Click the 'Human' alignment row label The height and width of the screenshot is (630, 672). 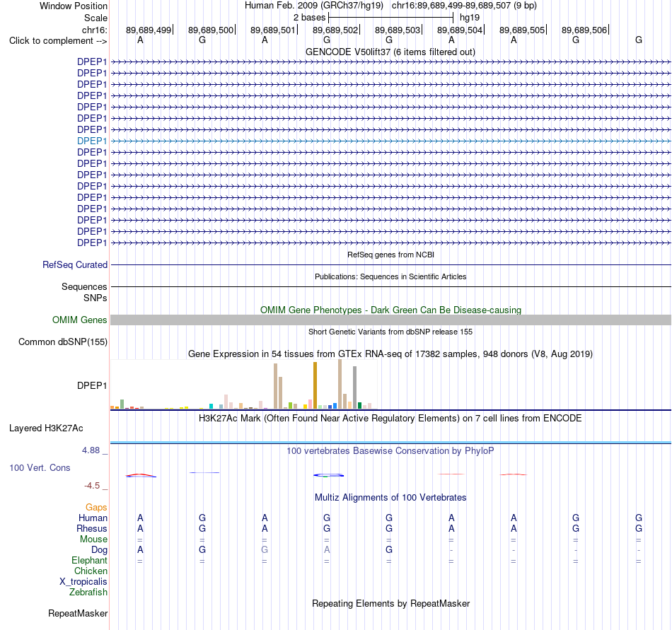click(93, 518)
